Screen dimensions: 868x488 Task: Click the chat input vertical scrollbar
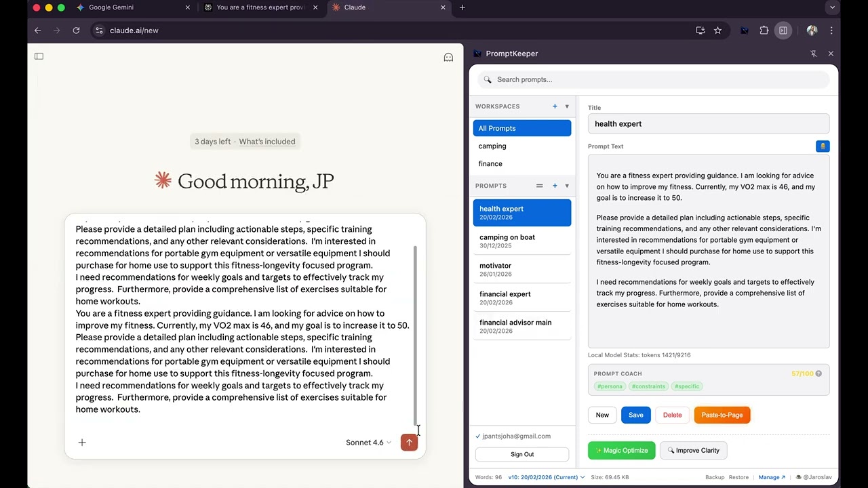pyautogui.click(x=416, y=335)
